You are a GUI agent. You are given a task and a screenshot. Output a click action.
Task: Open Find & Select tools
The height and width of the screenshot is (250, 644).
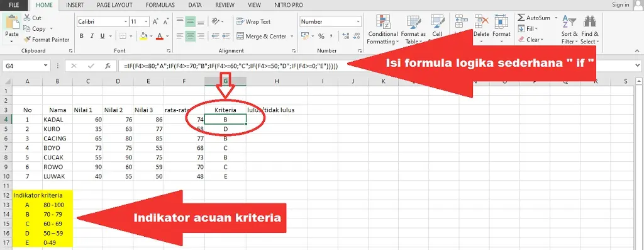click(x=590, y=30)
